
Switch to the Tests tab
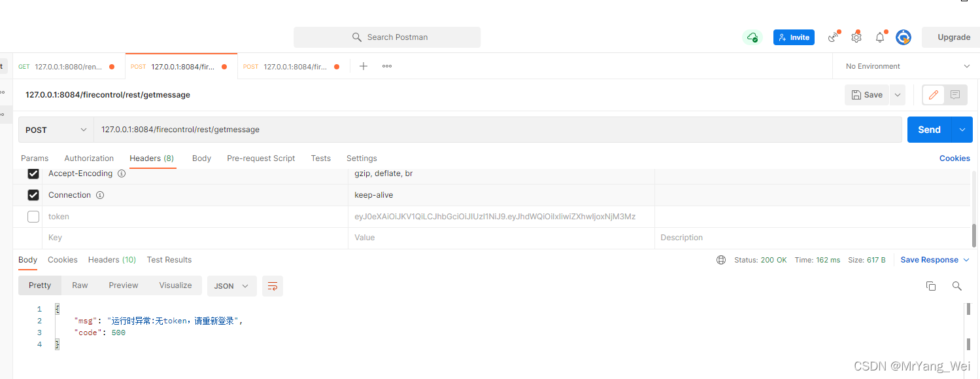click(x=320, y=158)
